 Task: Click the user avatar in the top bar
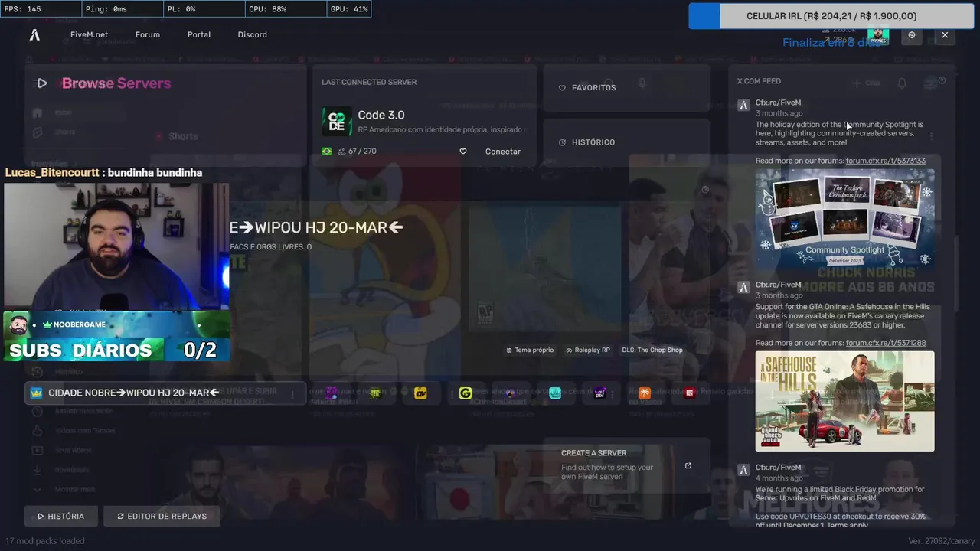click(x=878, y=35)
